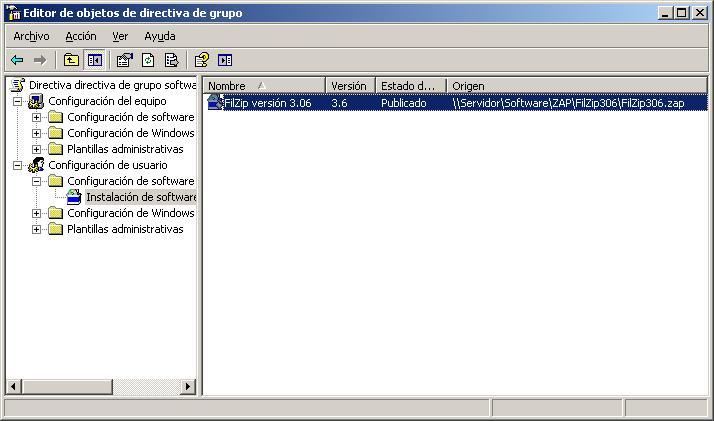Open the Properties toolbar icon
This screenshot has height=421, width=714.
pos(125,60)
